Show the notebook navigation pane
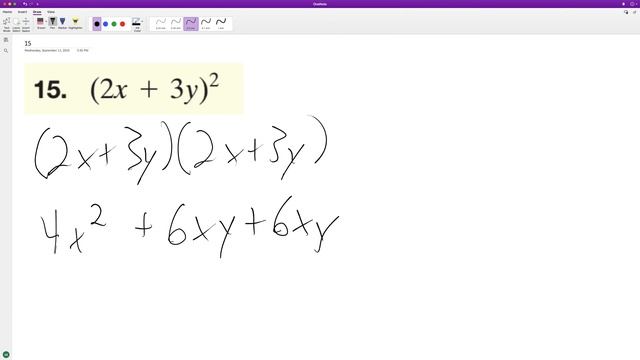640x360 pixels. [6, 40]
